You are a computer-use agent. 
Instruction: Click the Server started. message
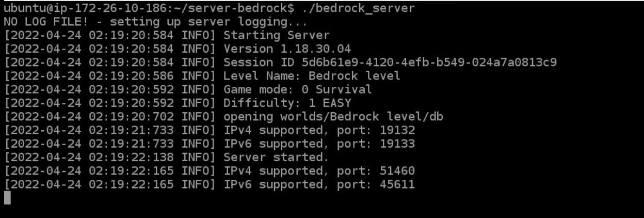point(276,157)
